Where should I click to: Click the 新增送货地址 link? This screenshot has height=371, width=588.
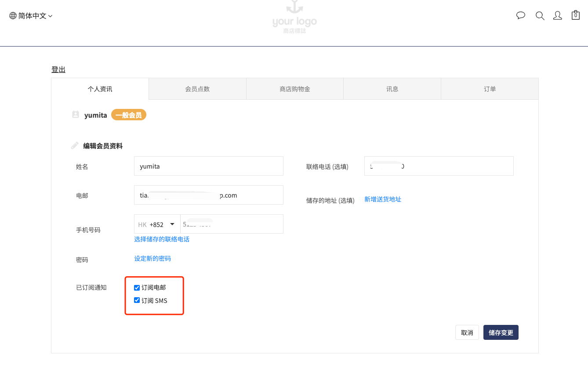click(x=383, y=199)
